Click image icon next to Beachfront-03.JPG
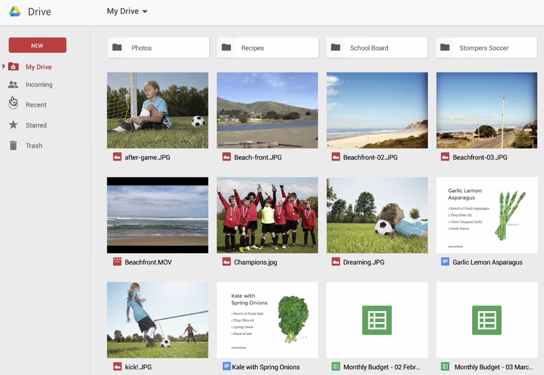Viewport: 544px width, 375px height. pyautogui.click(x=445, y=157)
